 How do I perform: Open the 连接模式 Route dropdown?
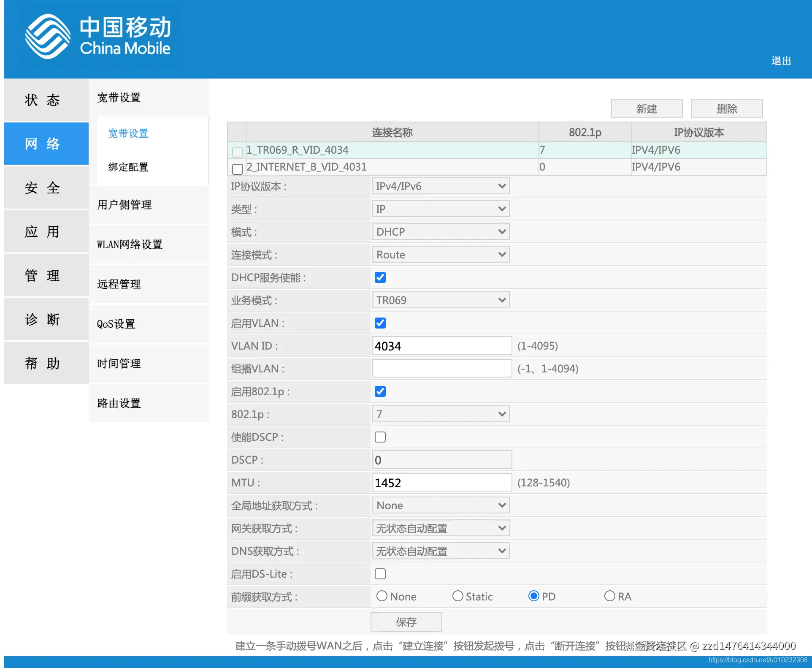pyautogui.click(x=441, y=255)
